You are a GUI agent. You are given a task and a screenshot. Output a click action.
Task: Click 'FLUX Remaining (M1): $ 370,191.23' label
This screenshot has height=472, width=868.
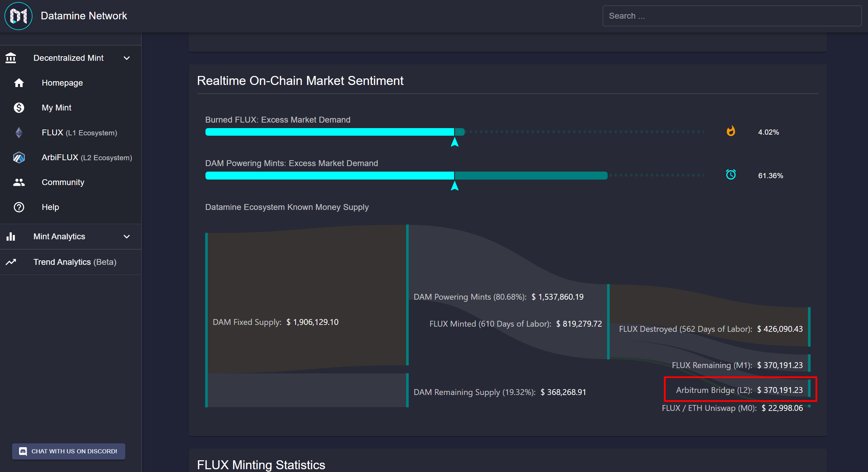[737, 365]
